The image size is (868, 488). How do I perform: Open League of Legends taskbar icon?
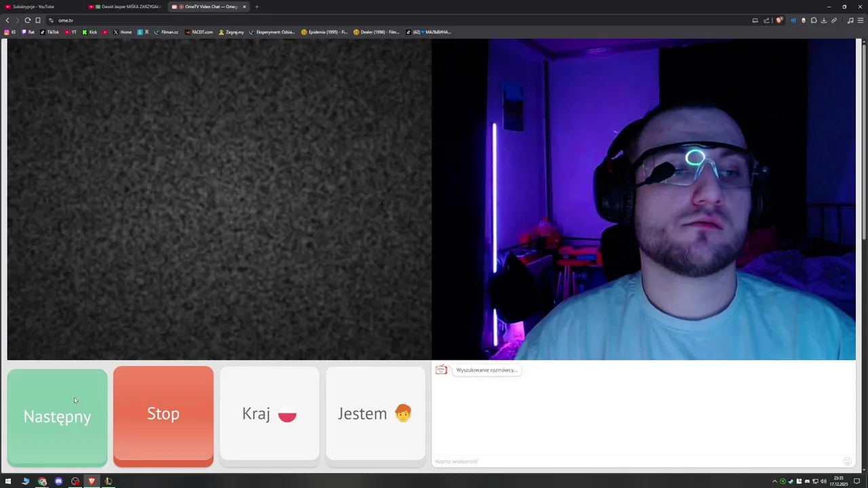[x=108, y=481]
